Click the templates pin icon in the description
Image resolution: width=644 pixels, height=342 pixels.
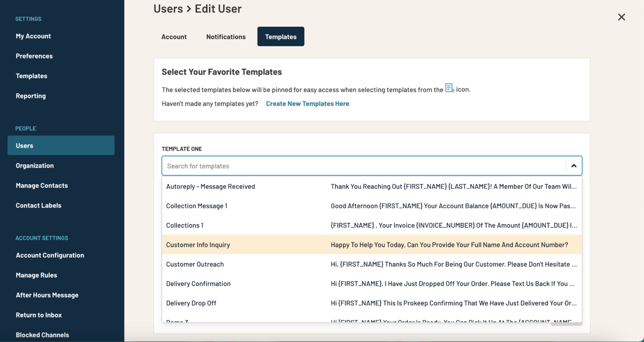point(449,88)
